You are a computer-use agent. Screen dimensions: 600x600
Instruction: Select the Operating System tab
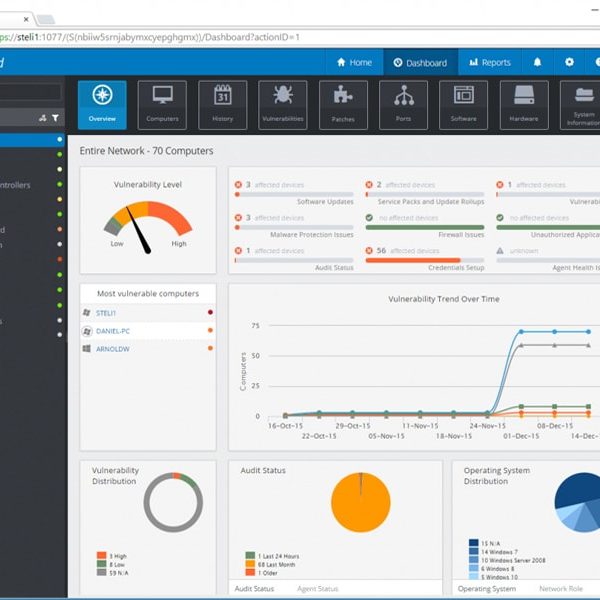point(487,589)
